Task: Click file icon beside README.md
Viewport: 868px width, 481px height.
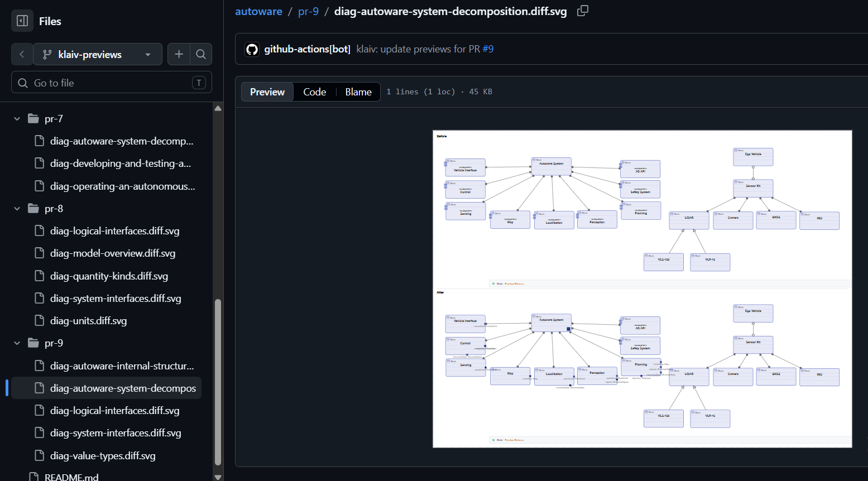Action: tap(34, 477)
